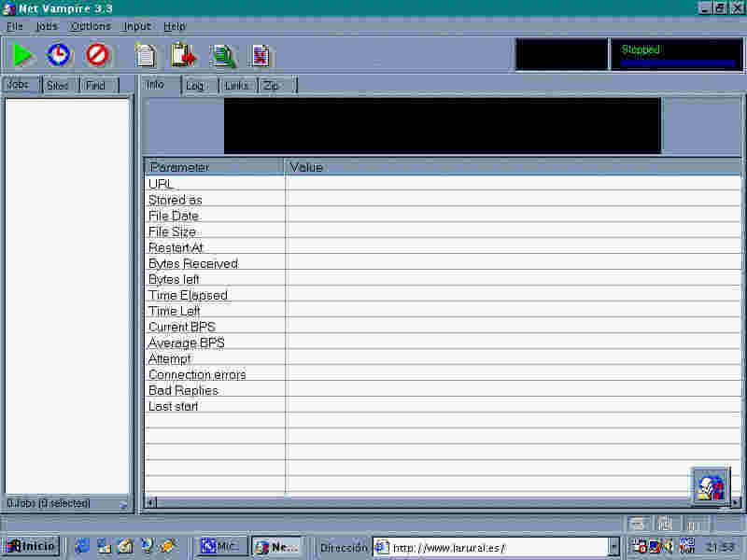Expand the Dirección address dropdown arrow
This screenshot has width=747, height=560.
pyautogui.click(x=613, y=547)
